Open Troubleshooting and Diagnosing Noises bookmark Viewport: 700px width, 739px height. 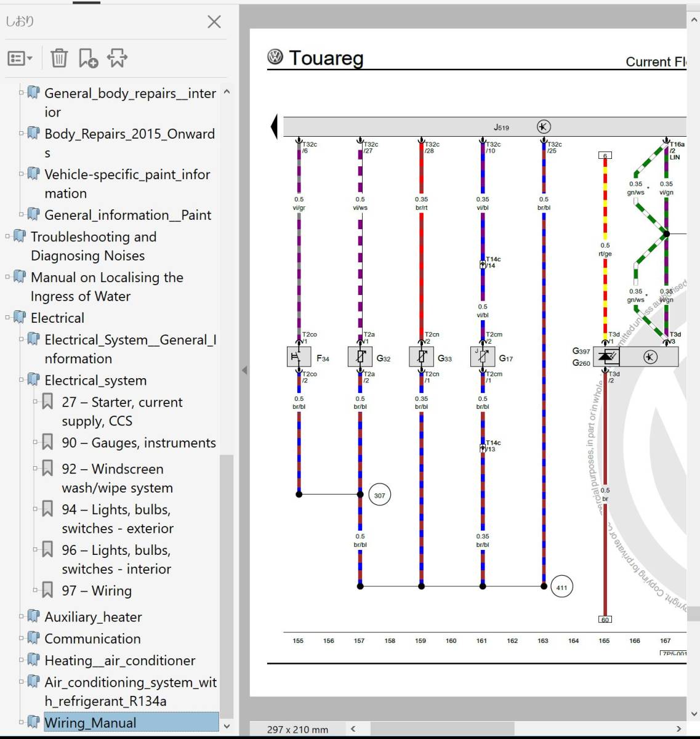click(x=94, y=246)
